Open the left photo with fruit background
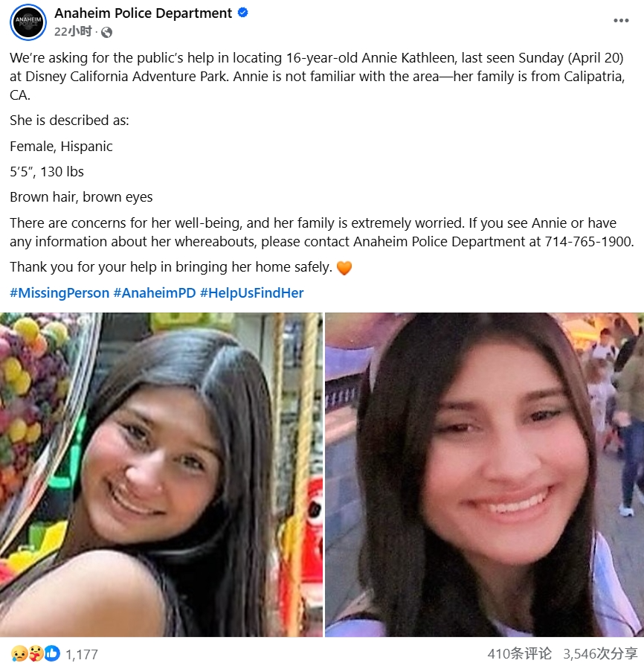 tap(161, 475)
